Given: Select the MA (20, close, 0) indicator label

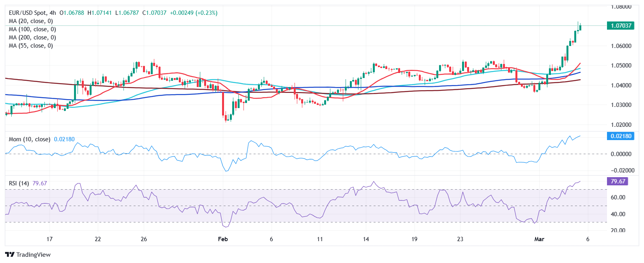Looking at the screenshot, I should point(31,21).
